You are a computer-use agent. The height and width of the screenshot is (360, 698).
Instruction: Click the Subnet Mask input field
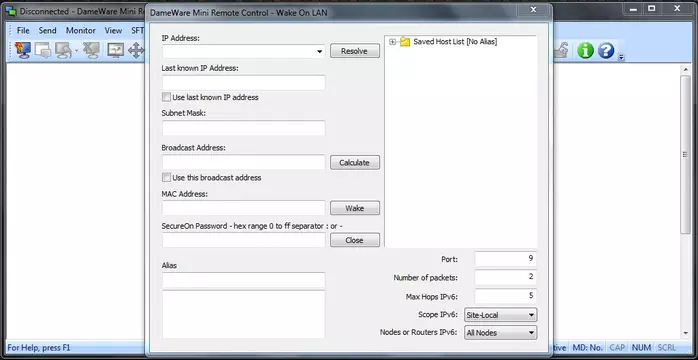click(x=243, y=128)
